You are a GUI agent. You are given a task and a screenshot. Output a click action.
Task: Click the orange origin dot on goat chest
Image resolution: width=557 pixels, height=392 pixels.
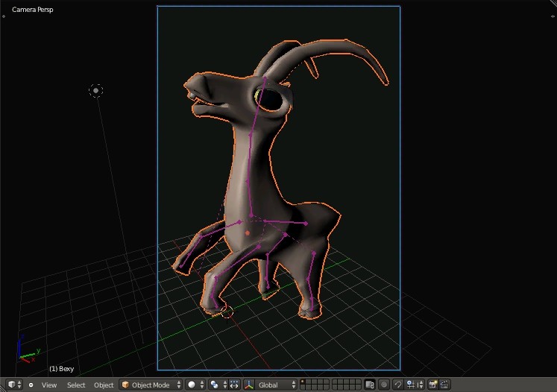[x=248, y=233]
